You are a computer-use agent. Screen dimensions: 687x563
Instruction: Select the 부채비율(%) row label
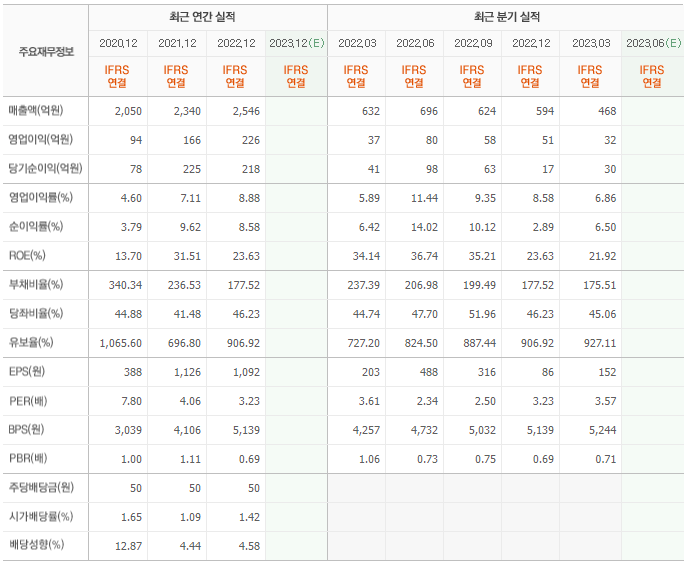point(36,284)
